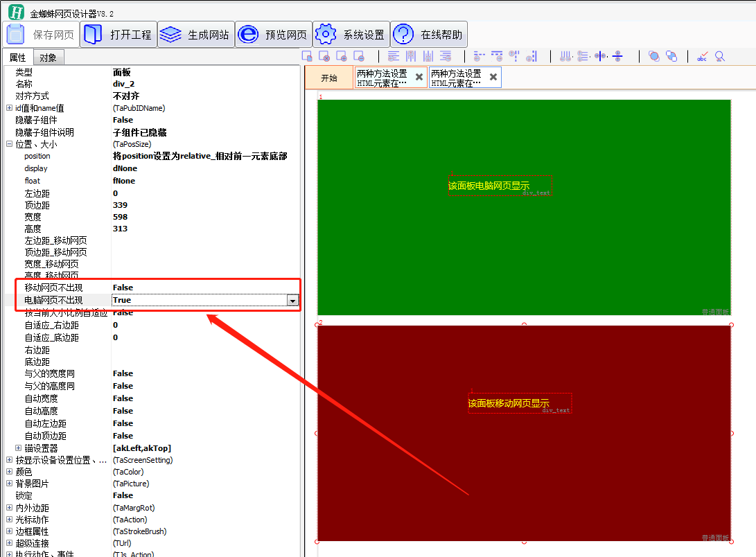The width and height of the screenshot is (756, 557).
Task: Click the 该面板电脑网页显示 text element
Action: (x=500, y=186)
